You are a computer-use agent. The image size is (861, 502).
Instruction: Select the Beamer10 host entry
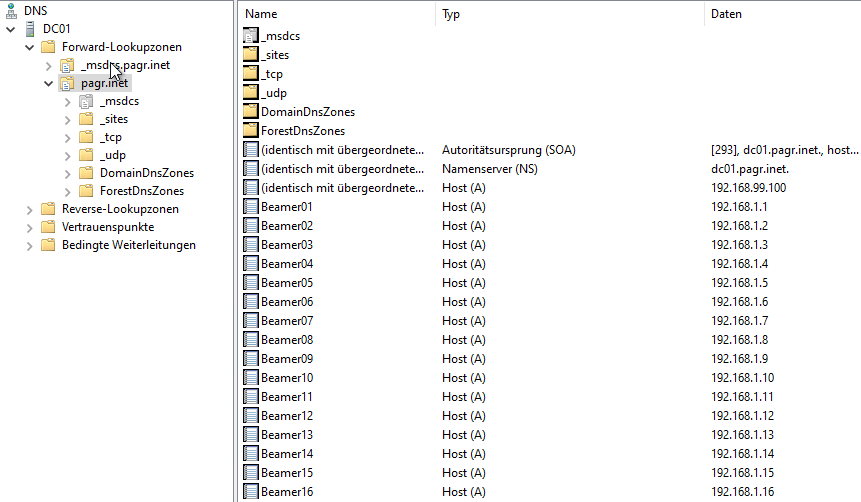[x=287, y=378]
